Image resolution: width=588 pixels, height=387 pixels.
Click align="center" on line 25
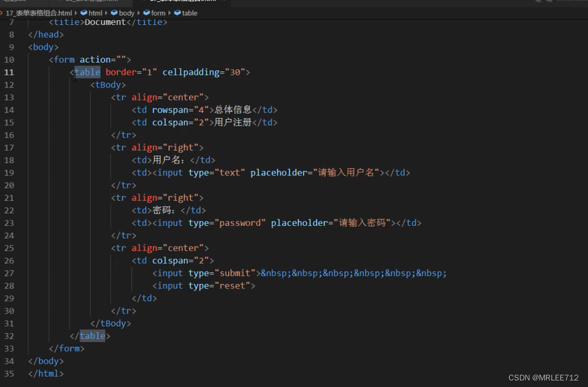click(168, 248)
